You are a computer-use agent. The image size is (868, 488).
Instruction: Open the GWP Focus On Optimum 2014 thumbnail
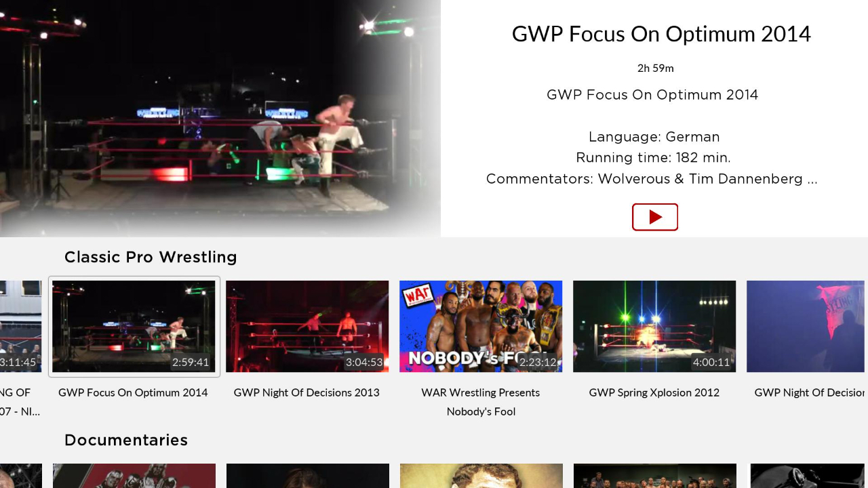coord(134,326)
